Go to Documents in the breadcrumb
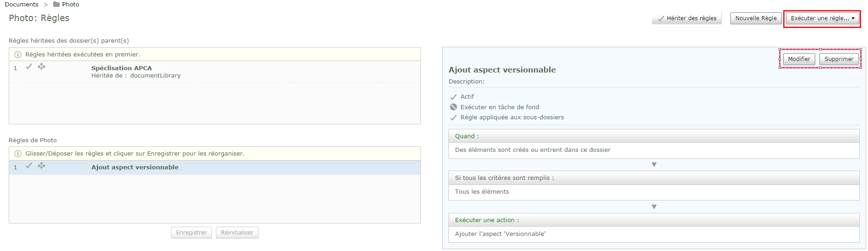868x251 pixels. click(22, 5)
